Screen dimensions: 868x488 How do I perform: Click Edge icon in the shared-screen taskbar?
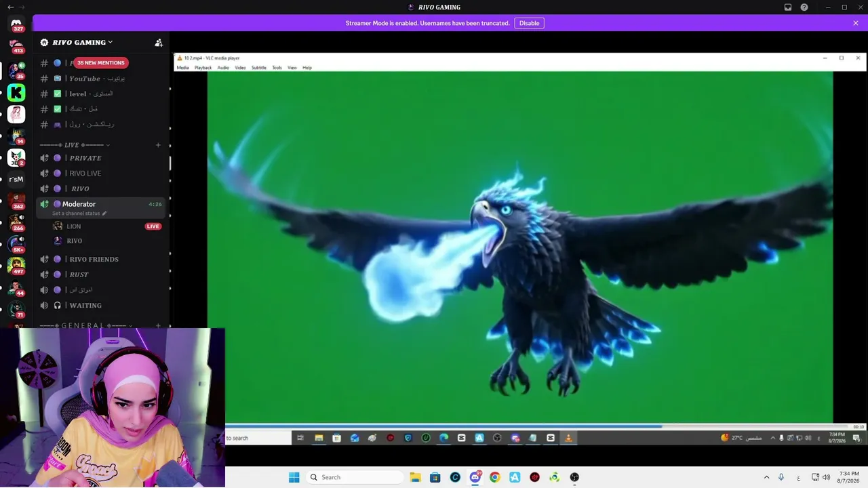[443, 438]
